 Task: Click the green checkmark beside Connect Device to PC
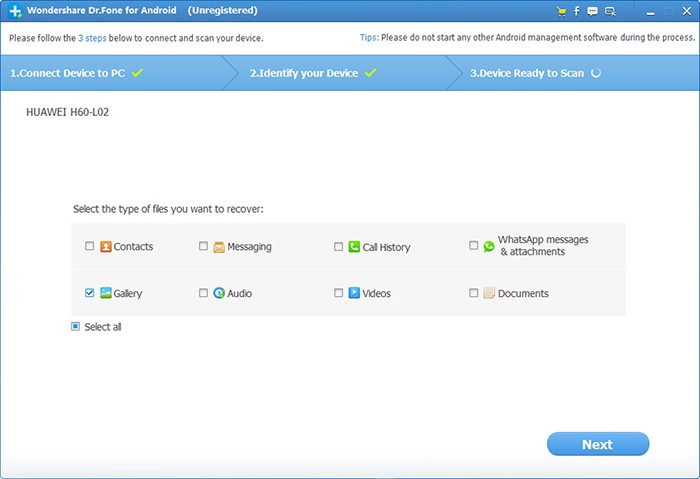point(138,72)
